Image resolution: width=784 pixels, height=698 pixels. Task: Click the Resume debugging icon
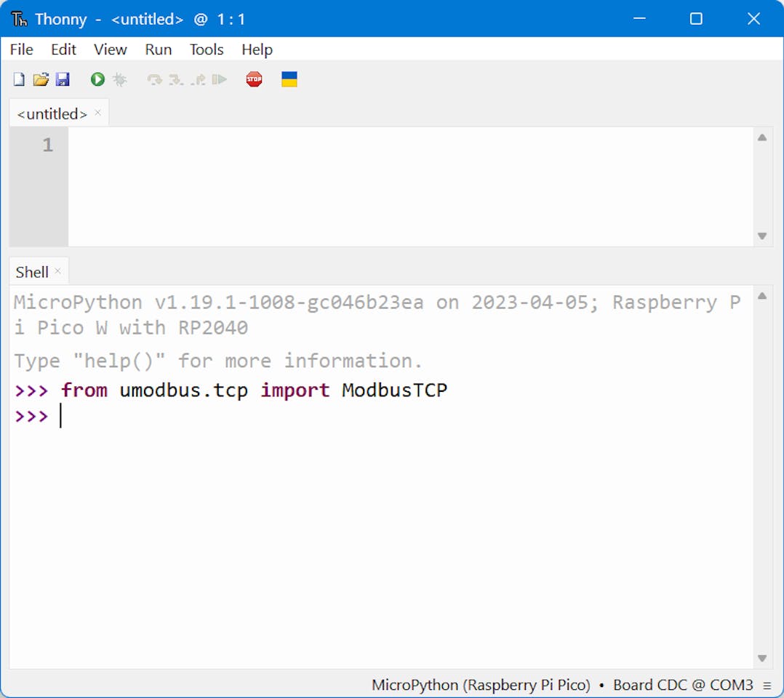[x=220, y=79]
